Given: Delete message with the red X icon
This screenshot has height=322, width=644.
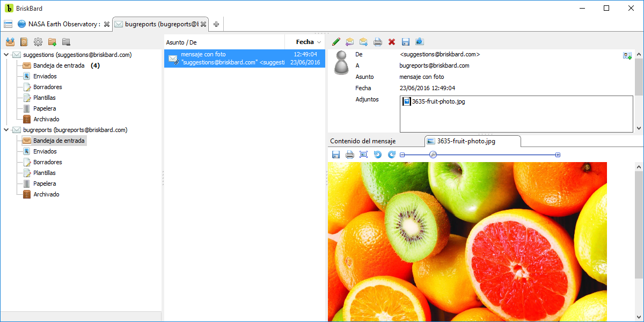Looking at the screenshot, I should [392, 42].
